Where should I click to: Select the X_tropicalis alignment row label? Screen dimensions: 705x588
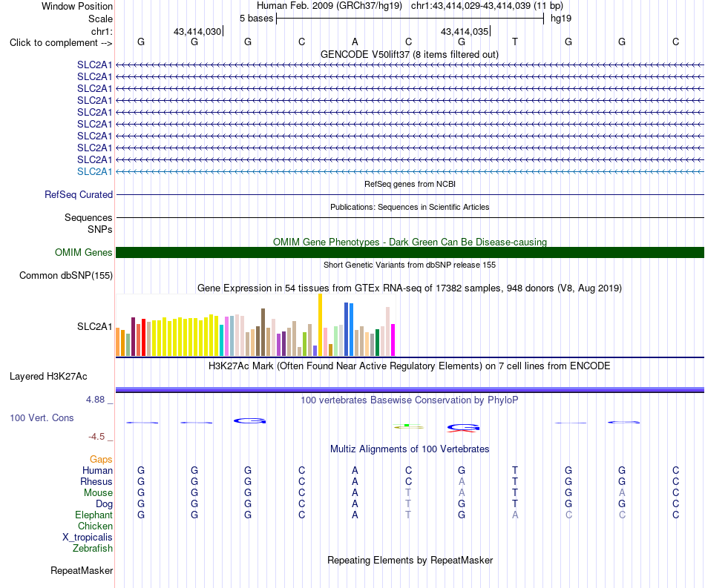pos(88,538)
